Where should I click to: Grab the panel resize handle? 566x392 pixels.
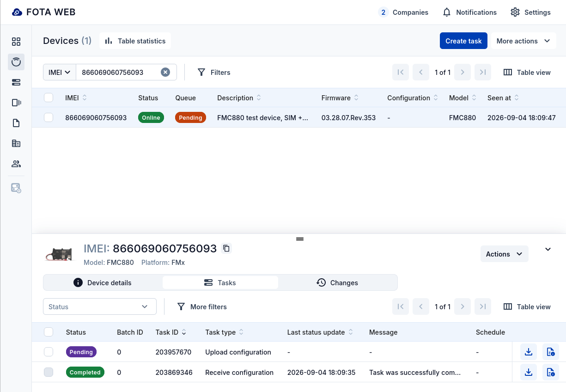pos(300,239)
